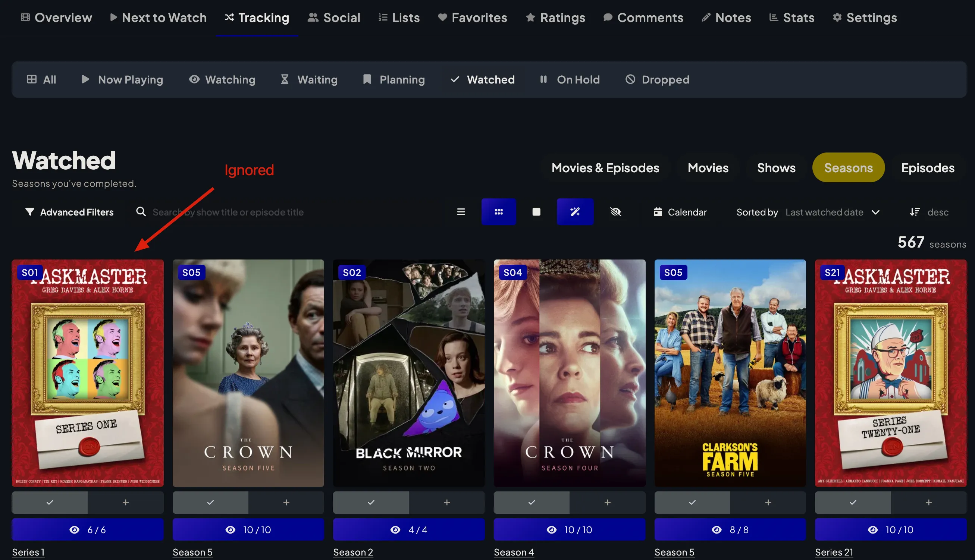Open Clarkson's Farm Season Five poster
This screenshot has width=975, height=560.
pyautogui.click(x=730, y=373)
